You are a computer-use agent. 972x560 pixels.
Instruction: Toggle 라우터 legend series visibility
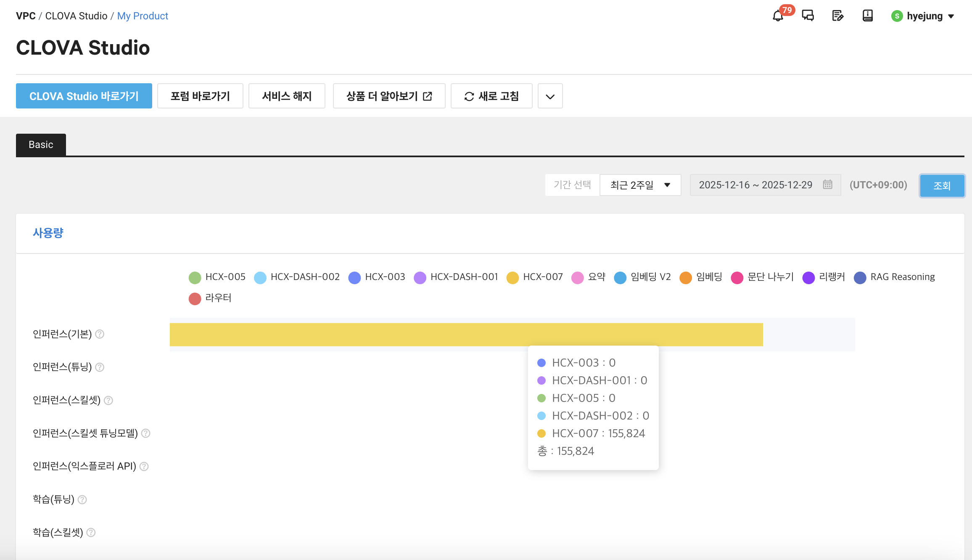210,298
